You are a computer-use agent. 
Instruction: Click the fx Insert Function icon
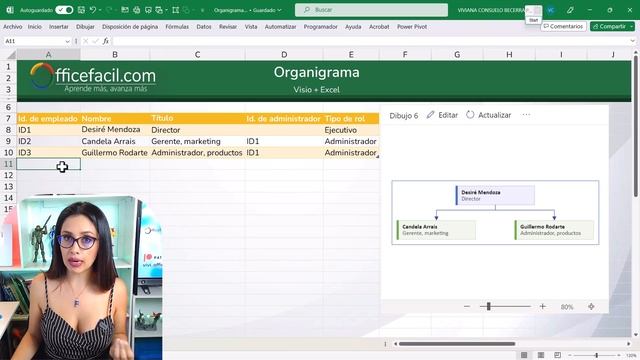106,41
